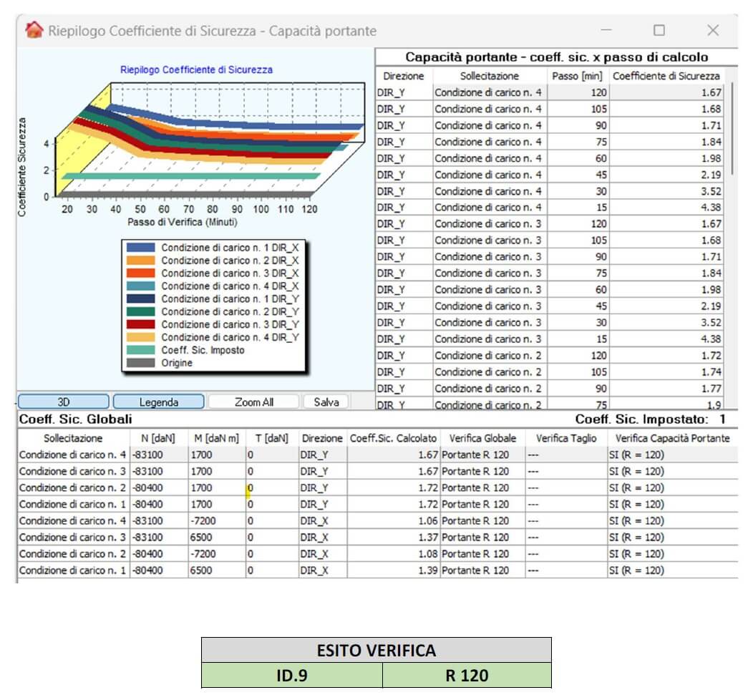Click the orange swatch for Condizione n. 2 DIR_X
753x700 pixels.
point(141,261)
